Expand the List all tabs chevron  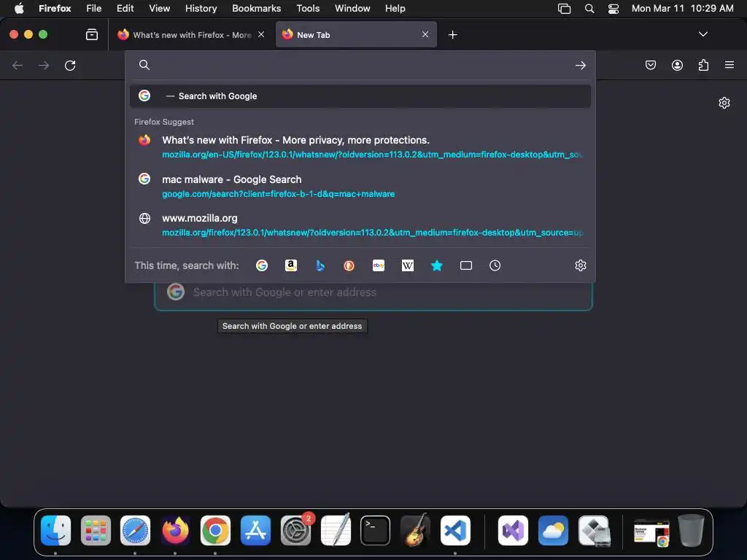(703, 34)
